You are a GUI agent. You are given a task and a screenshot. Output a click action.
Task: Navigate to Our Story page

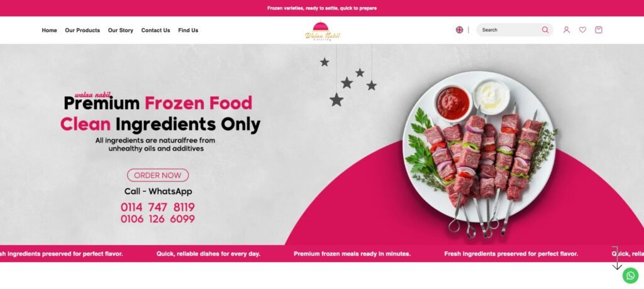120,30
